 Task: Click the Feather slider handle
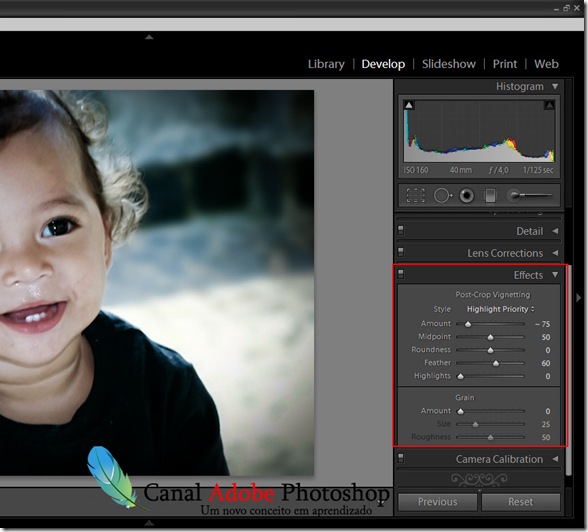point(496,363)
